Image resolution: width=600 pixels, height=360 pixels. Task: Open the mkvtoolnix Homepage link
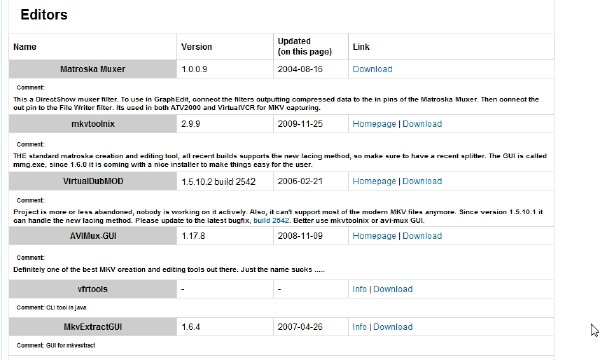[374, 124]
